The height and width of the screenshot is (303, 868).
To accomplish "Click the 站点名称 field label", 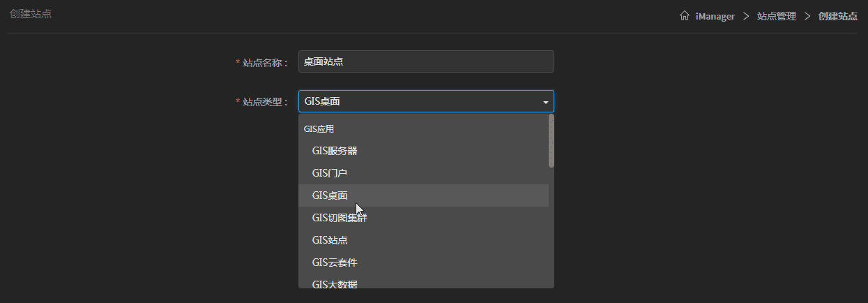I will (264, 63).
